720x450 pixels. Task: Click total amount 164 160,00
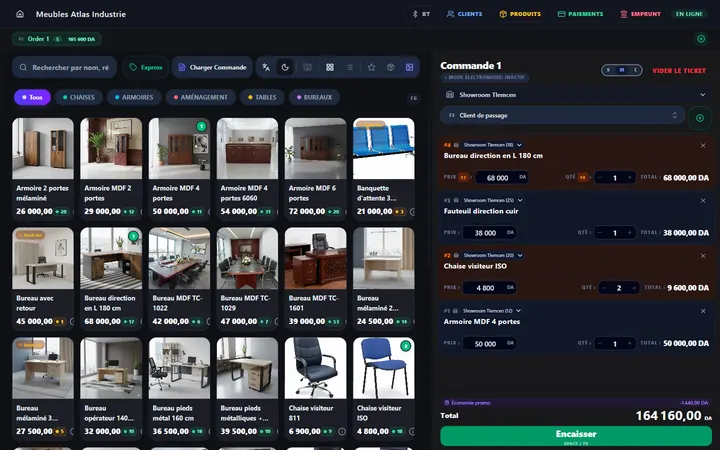[x=673, y=416]
